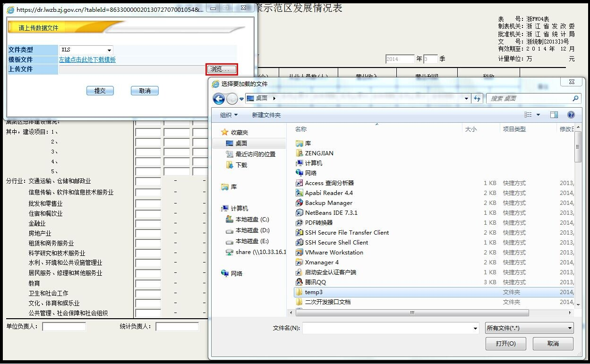Select 收藏夹 in navigation pane
The image size is (590, 364).
[235, 133]
